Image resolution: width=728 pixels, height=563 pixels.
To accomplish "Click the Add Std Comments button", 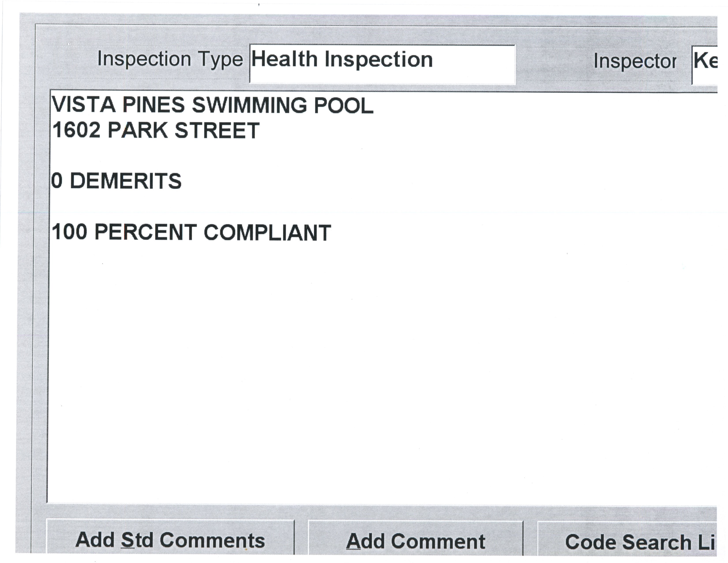I will [170, 540].
